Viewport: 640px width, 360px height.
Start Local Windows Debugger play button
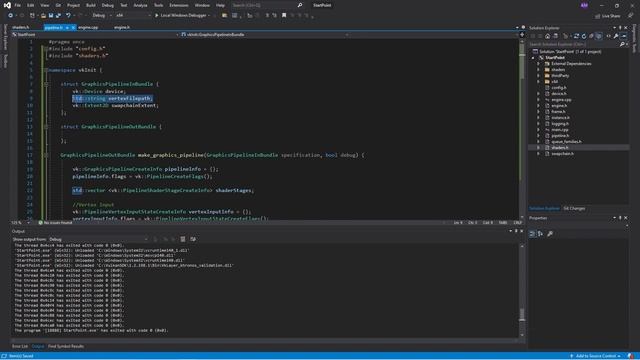pos(156,16)
